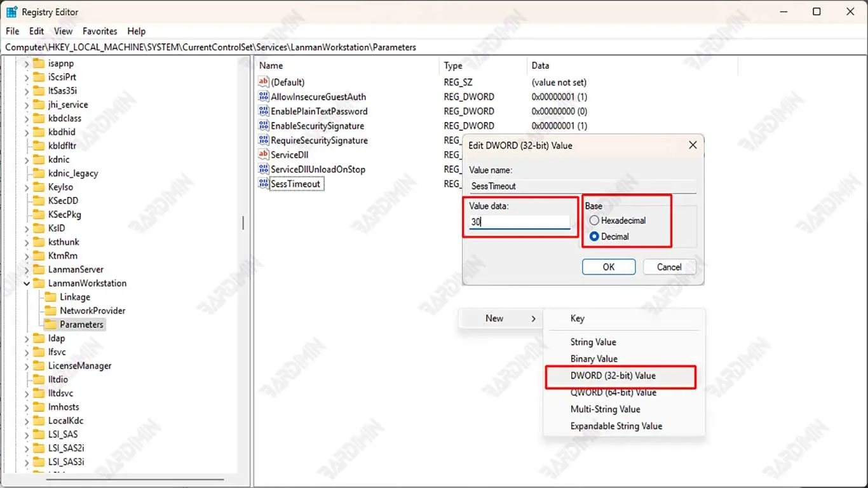Click the LanmanServer folder icon
The image size is (868, 488).
[39, 269]
